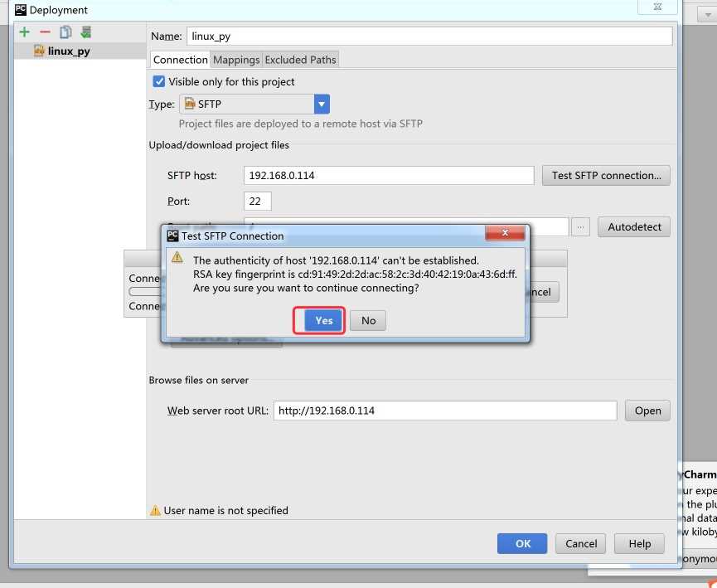
Task: Click Open next to web server URL
Action: pyautogui.click(x=647, y=411)
